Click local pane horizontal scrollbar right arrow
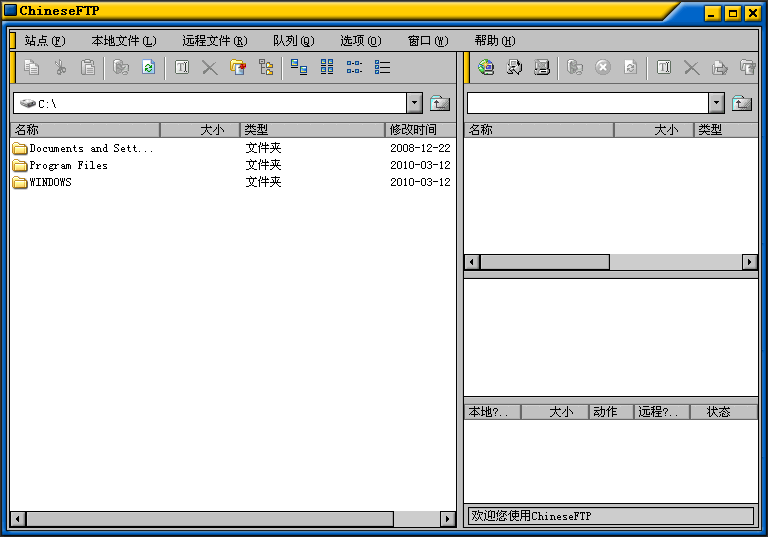Viewport: 768px width, 537px height. pos(448,519)
